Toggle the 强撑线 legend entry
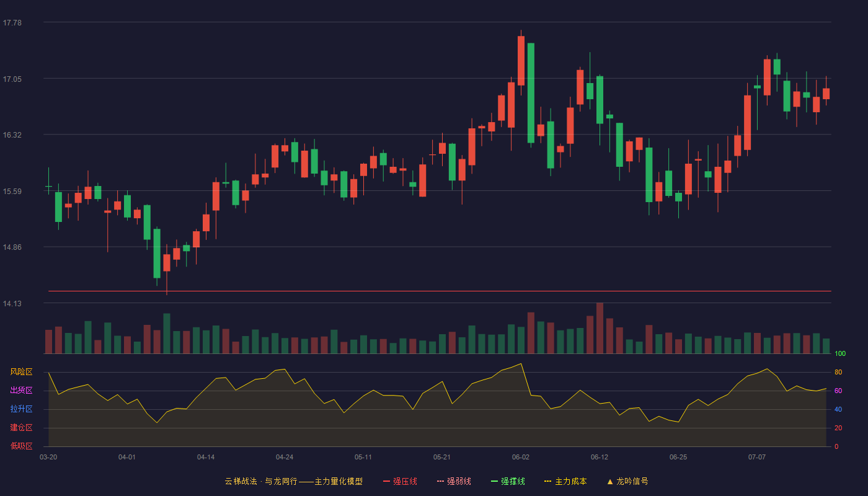The height and width of the screenshot is (496, 868). click(x=508, y=481)
